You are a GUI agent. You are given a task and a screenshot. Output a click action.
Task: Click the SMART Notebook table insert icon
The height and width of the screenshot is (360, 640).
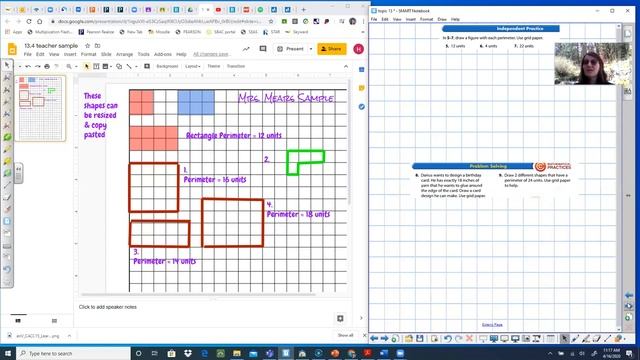point(551,338)
